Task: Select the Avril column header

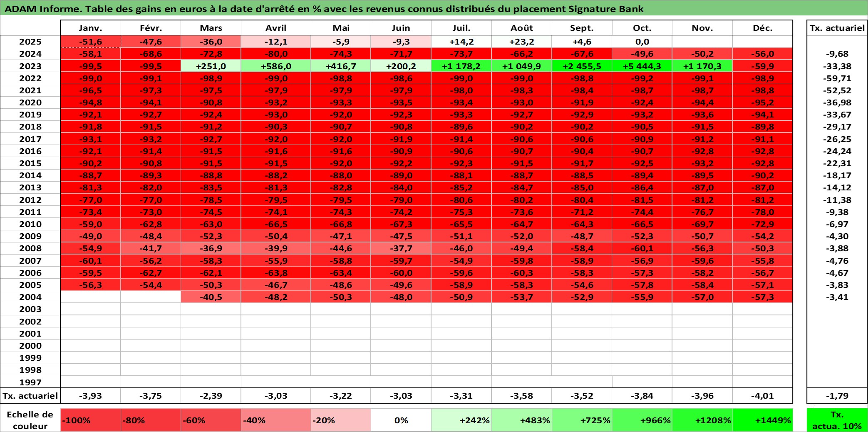Action: 276,28
